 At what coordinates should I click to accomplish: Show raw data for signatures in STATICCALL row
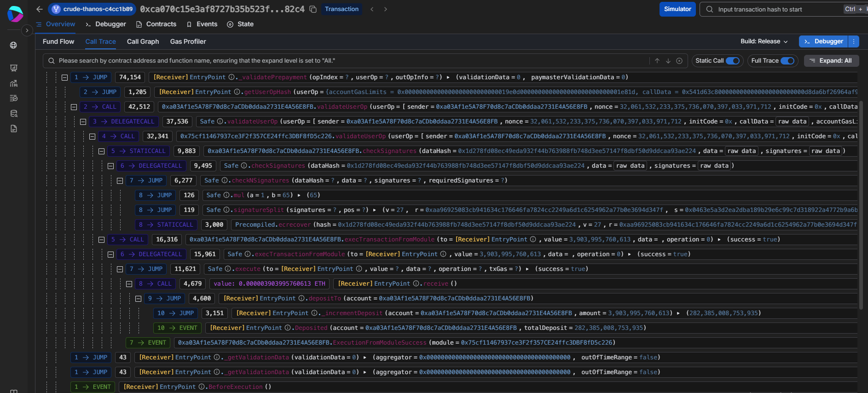tap(826, 151)
